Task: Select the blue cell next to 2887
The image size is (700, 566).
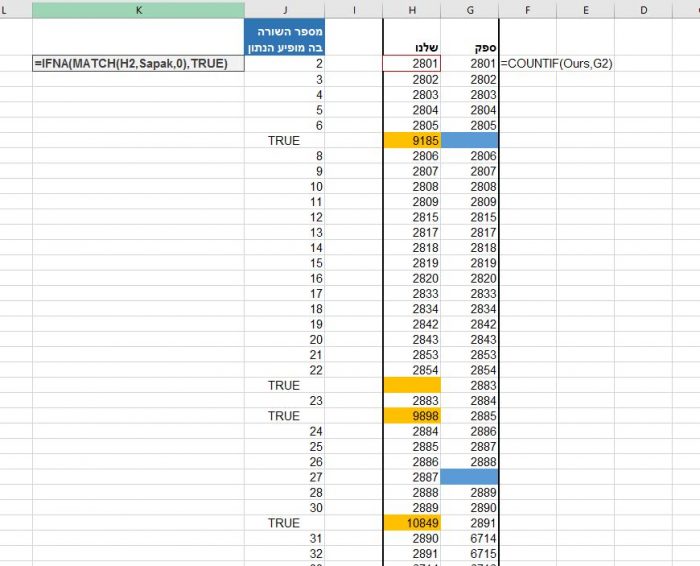Action: point(470,477)
